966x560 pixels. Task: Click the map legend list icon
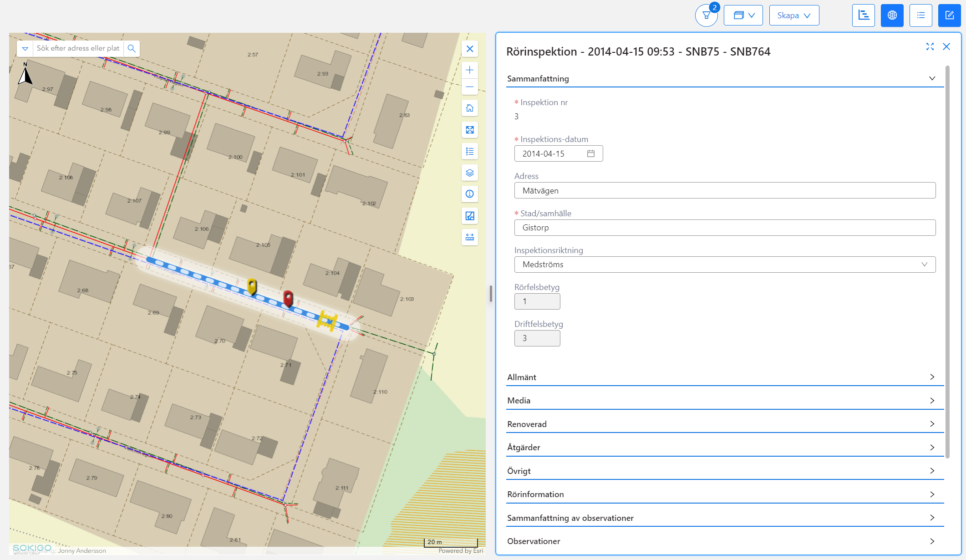[x=470, y=152]
